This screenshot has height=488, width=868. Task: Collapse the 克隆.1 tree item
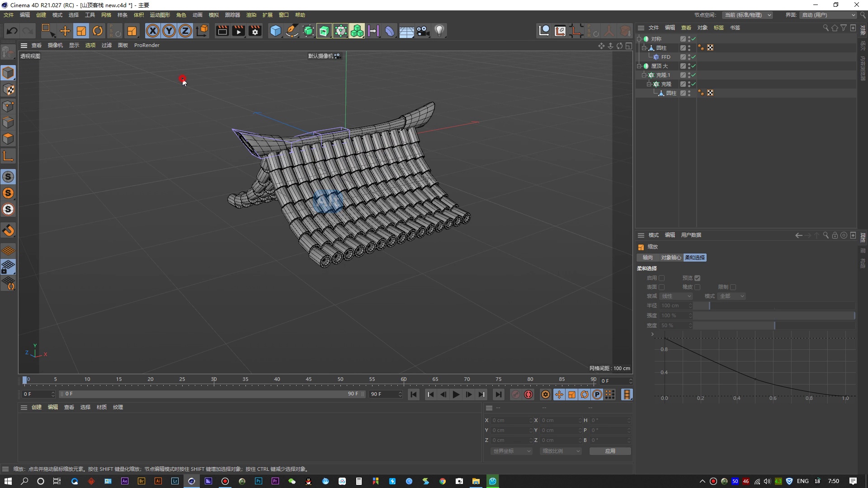(x=644, y=75)
